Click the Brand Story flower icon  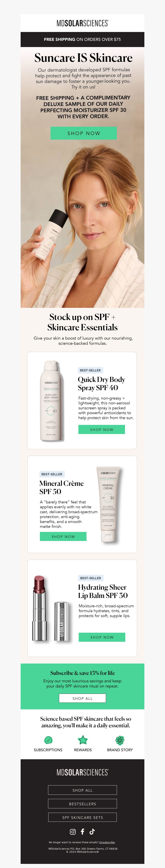120,740
